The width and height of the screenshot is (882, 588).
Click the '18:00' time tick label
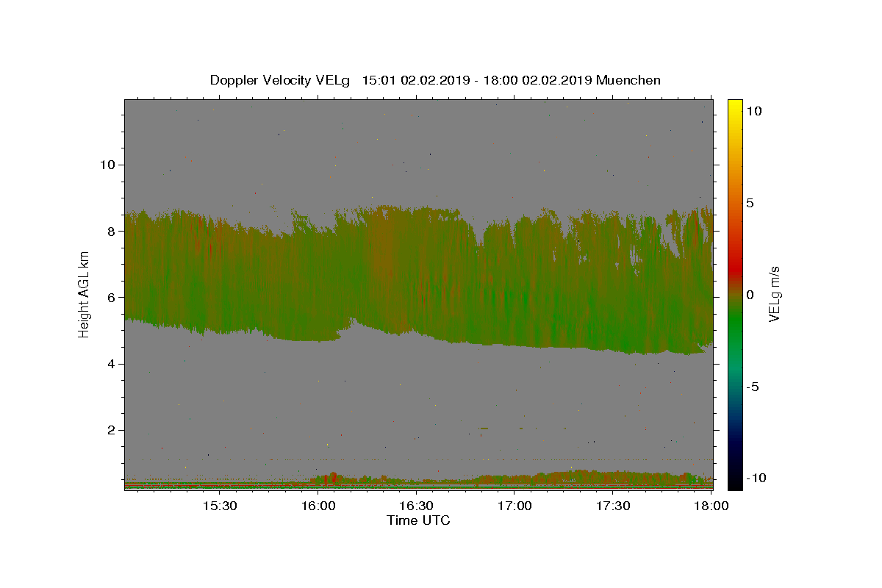pyautogui.click(x=711, y=506)
